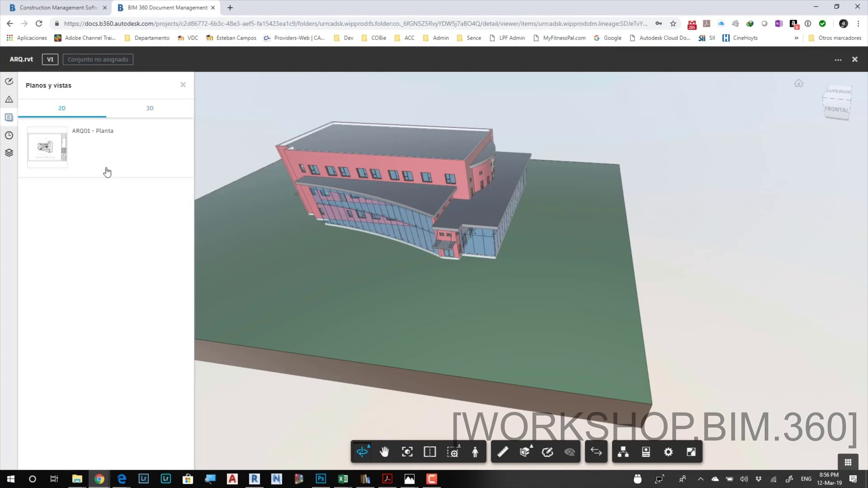Open the viewer Settings gear

point(668,452)
